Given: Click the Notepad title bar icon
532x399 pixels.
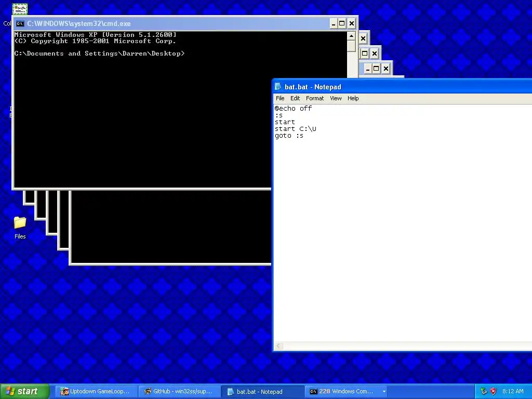Looking at the screenshot, I should (x=278, y=87).
